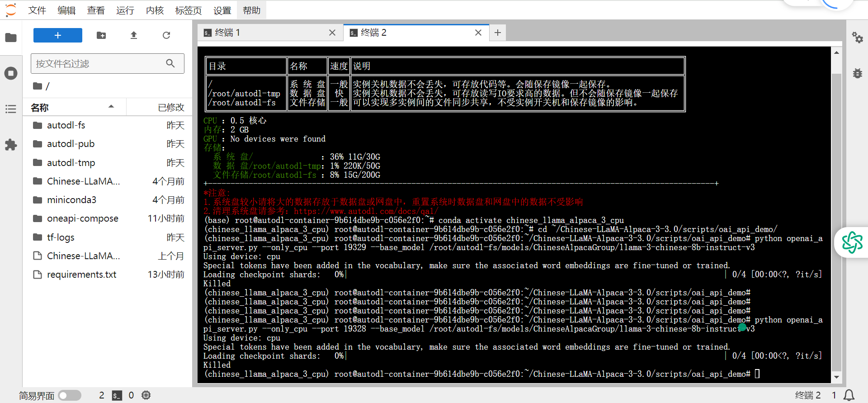Open the table of contents panel
Screen dimensions: 868x403
tap(11, 109)
